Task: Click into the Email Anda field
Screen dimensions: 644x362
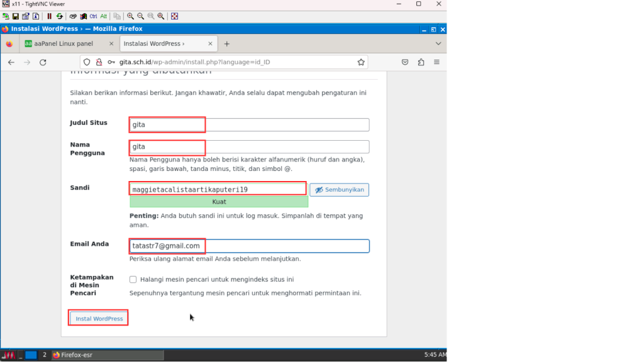Action: pos(283,246)
